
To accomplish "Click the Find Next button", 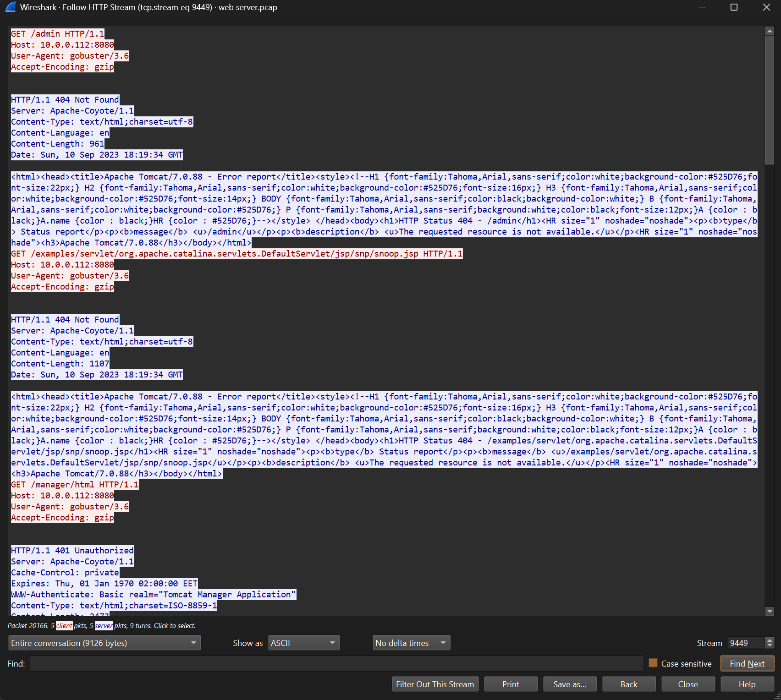I will pyautogui.click(x=747, y=663).
